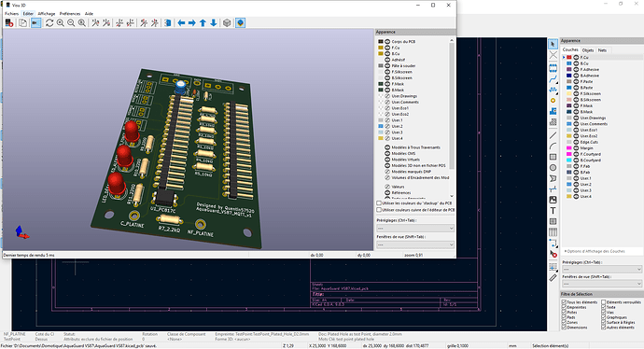644x349 pixels.
Task: Enable 'Utiliser couleurs cuivre de l'éditeur' checkbox
Action: point(379,210)
